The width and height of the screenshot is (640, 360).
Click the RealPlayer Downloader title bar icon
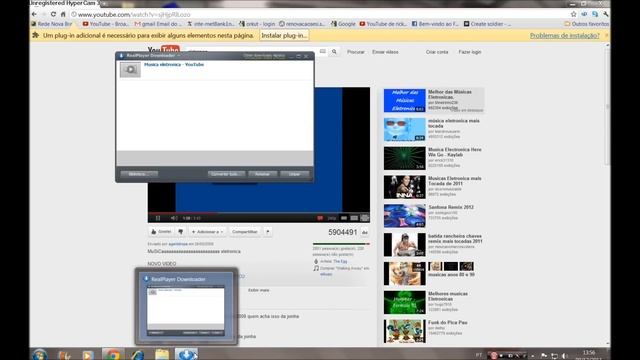click(x=121, y=56)
